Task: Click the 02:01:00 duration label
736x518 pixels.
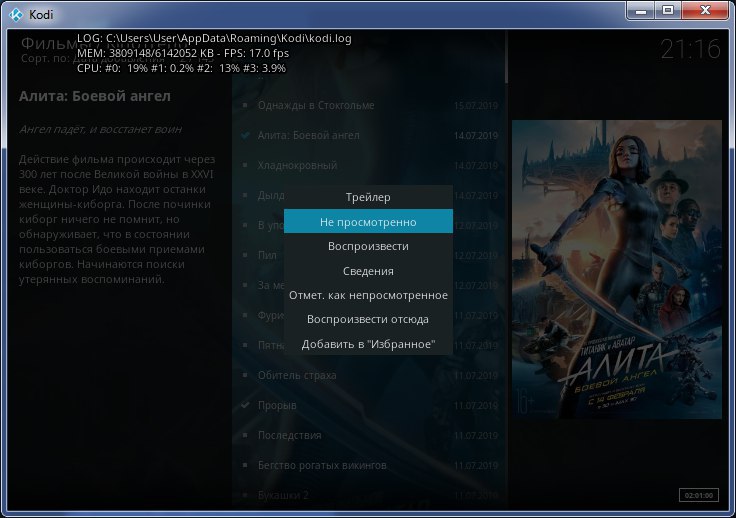Action: coord(698,495)
